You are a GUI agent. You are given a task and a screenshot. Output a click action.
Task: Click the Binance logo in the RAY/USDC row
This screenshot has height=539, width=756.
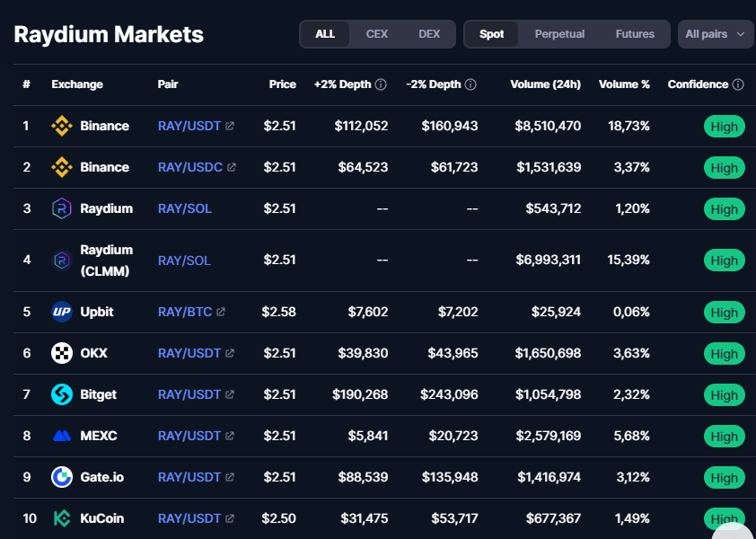[x=62, y=167]
